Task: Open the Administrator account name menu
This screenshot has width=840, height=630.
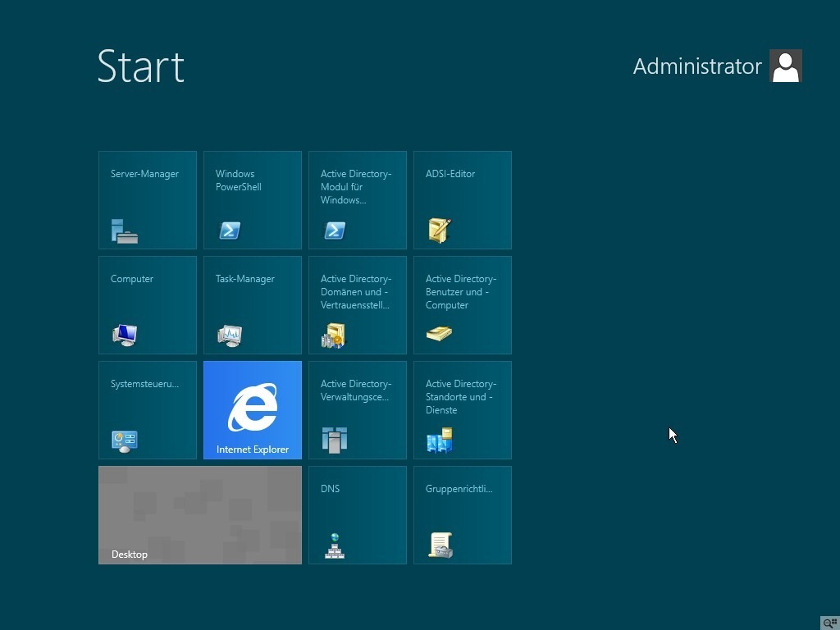Action: pos(697,66)
